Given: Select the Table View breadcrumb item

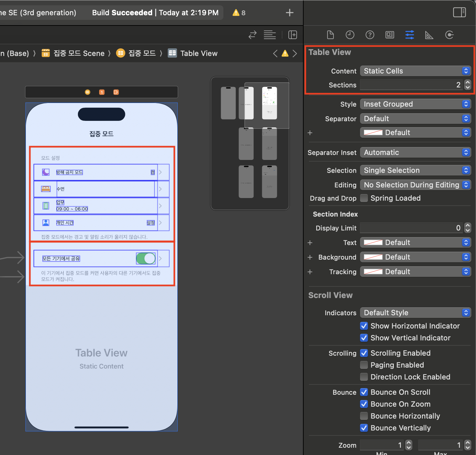Looking at the screenshot, I should point(193,53).
